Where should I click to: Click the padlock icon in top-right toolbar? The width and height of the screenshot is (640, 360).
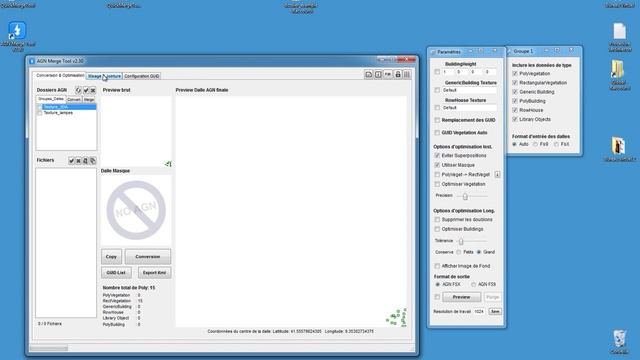pyautogui.click(x=398, y=74)
